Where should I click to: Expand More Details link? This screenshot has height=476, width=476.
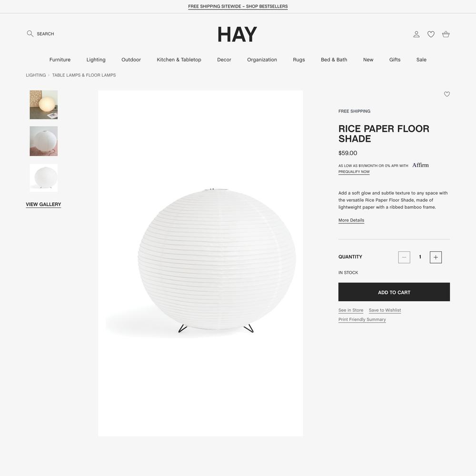tap(351, 220)
